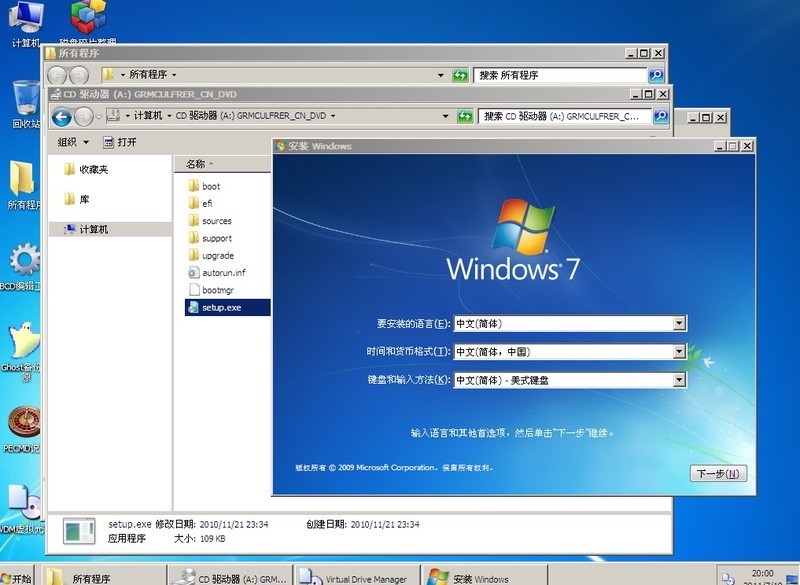800x585 pixels.
Task: Click back arrow in 所有程序 window
Action: click(x=57, y=75)
